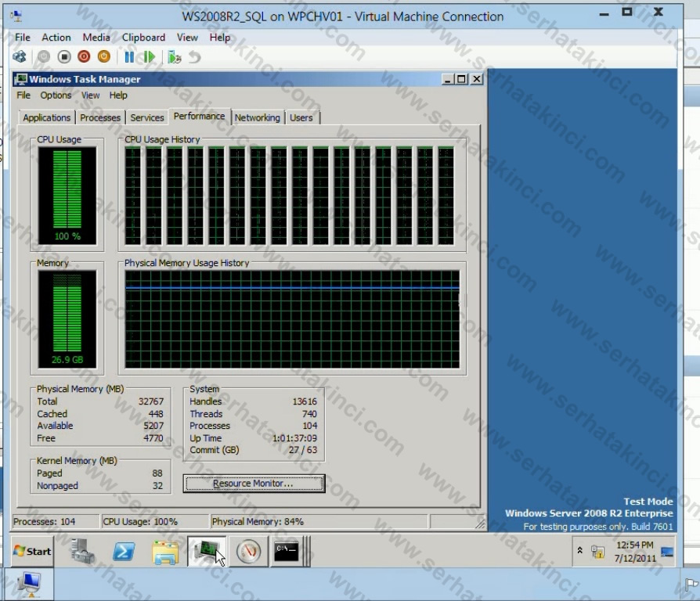The width and height of the screenshot is (700, 601).
Task: Click the guest Start button
Action: (32, 552)
